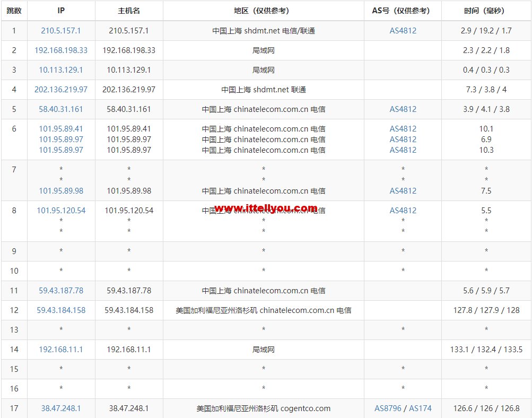Screen dimensions: 532x418
Task: Open AS4812 link on the 101.95.89.98 line
Action: 403,191
